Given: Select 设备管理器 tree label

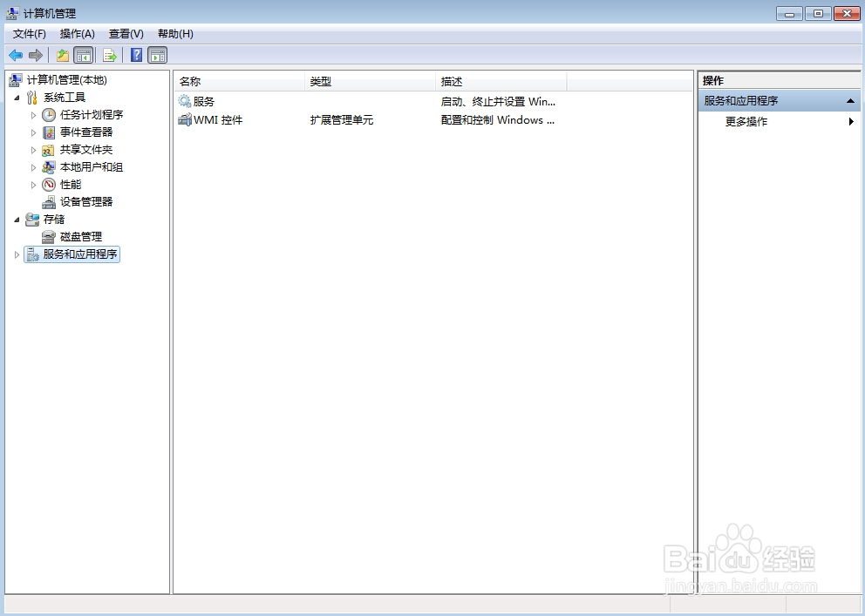Looking at the screenshot, I should pyautogui.click(x=86, y=201).
